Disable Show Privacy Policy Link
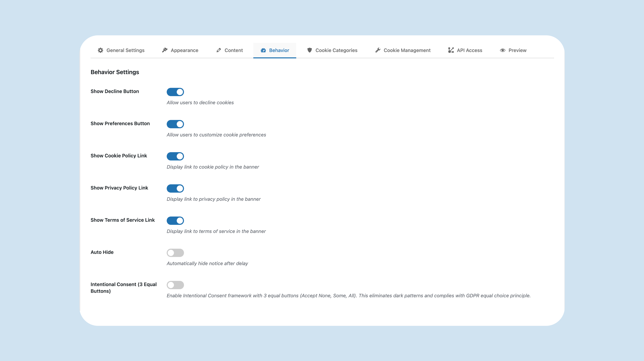644x361 pixels. click(175, 189)
